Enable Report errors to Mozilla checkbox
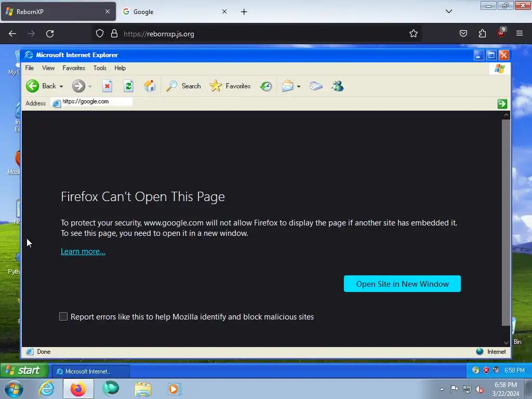 click(x=63, y=316)
